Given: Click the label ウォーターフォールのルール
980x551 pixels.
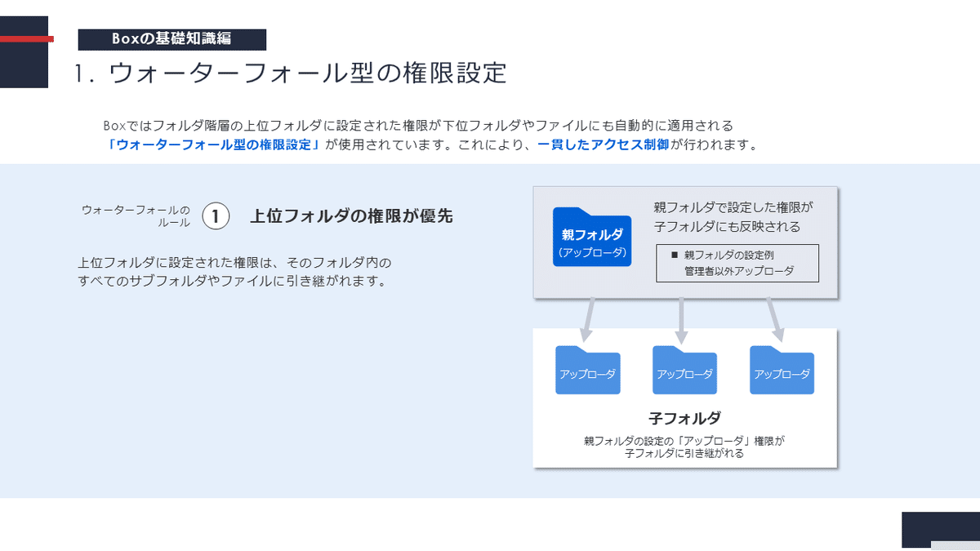Looking at the screenshot, I should point(136,216).
